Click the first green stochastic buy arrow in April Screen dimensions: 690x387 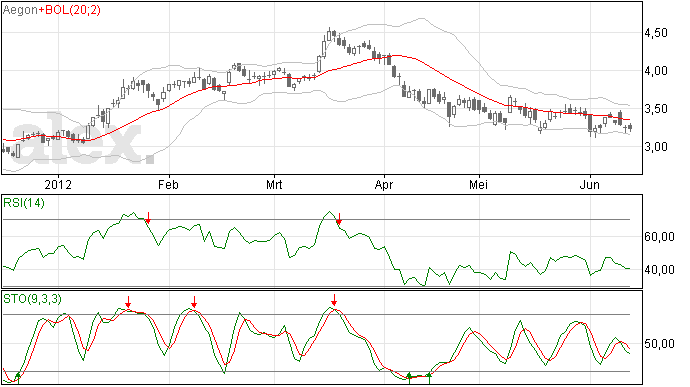409,378
